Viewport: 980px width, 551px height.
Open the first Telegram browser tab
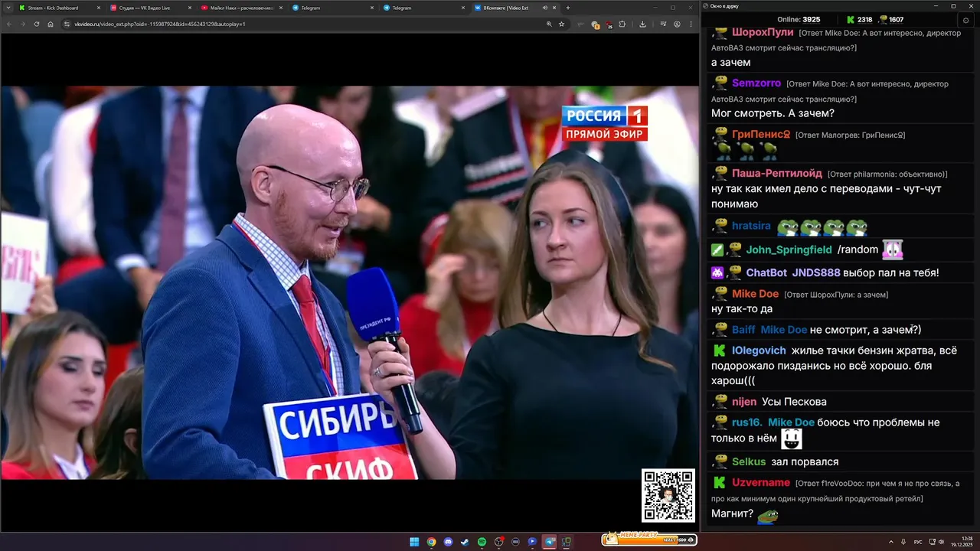pyautogui.click(x=331, y=8)
